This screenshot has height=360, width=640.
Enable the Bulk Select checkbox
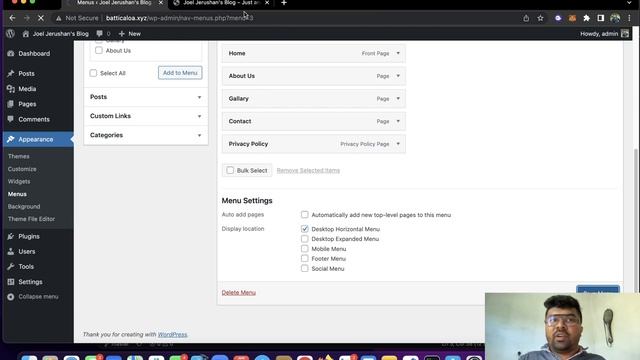coord(230,170)
